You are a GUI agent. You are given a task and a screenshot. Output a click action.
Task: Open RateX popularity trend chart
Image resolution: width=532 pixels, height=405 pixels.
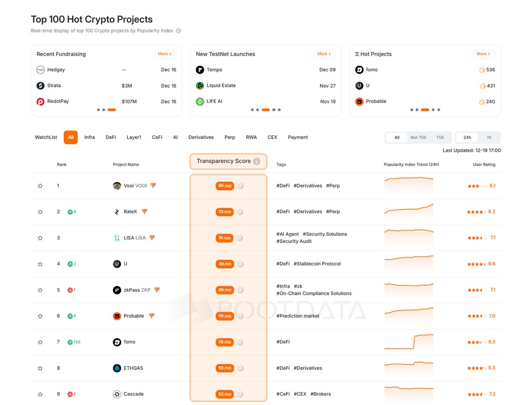click(409, 212)
